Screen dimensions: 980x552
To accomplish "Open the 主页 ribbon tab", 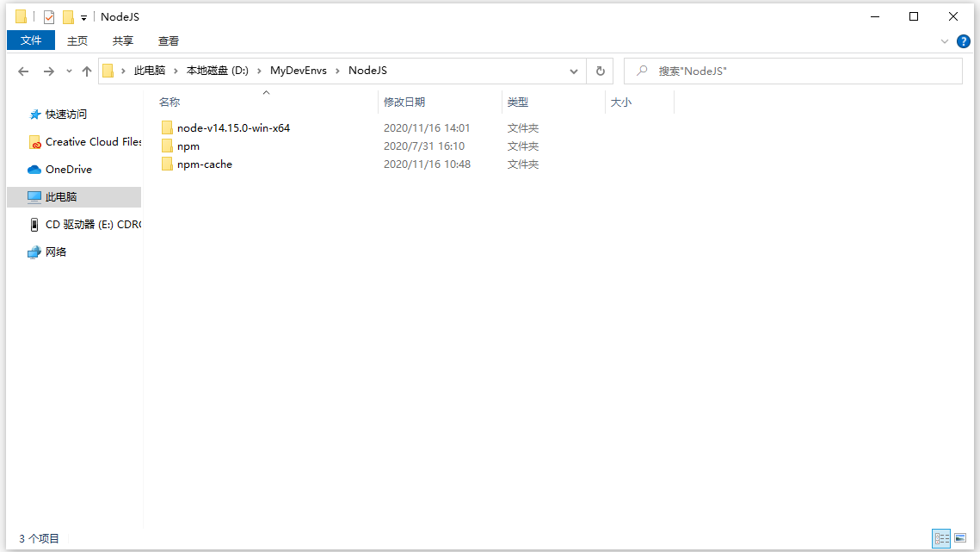I will tap(77, 40).
